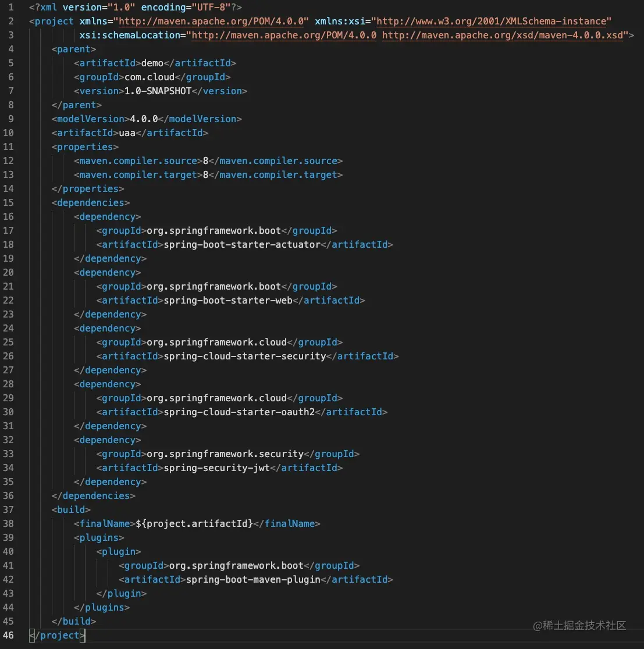The height and width of the screenshot is (649, 644).
Task: Click the 'xsi:schemaLocation' attribute name
Action: [130, 35]
